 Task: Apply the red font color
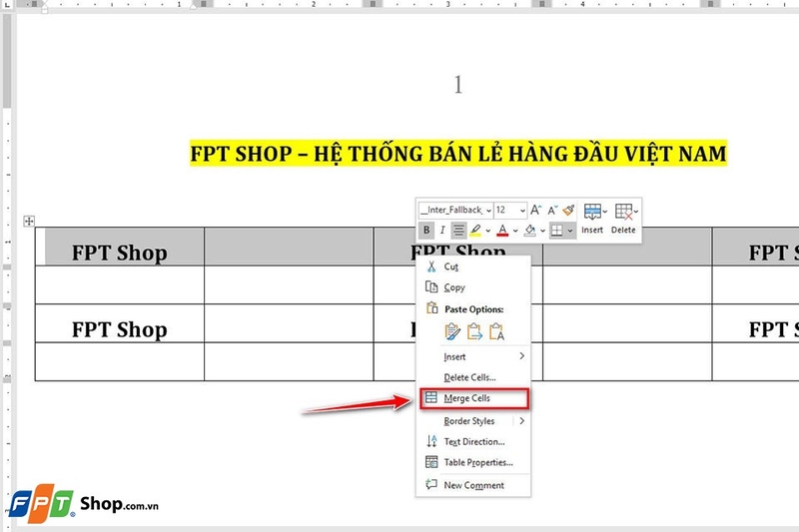tap(503, 231)
